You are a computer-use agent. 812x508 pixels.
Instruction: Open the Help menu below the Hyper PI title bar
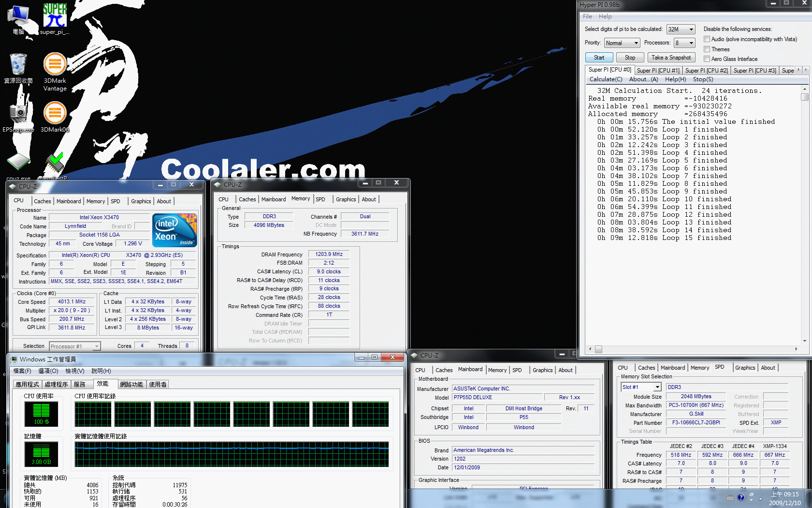[605, 16]
